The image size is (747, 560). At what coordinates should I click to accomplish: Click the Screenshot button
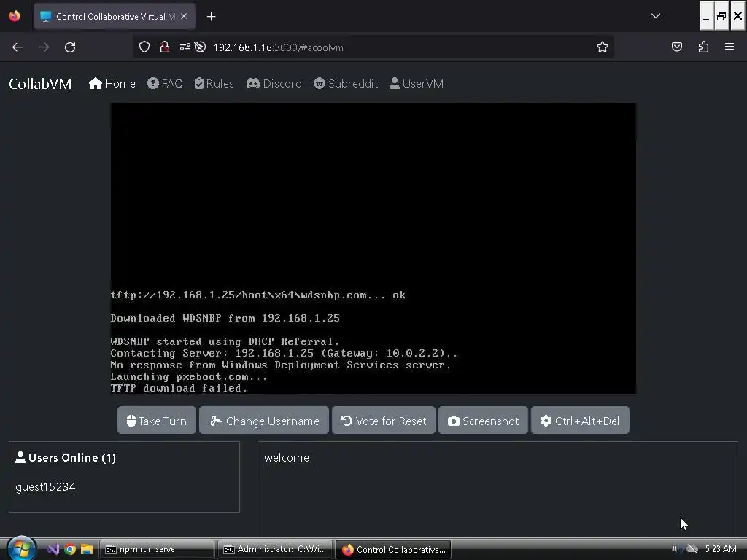point(483,421)
